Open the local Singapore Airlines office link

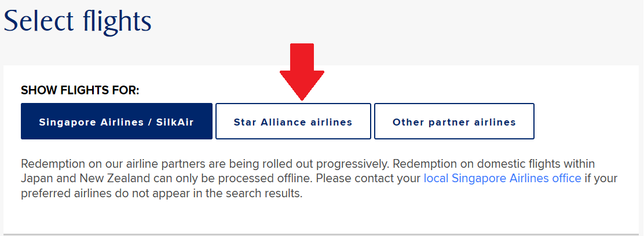[x=502, y=179]
